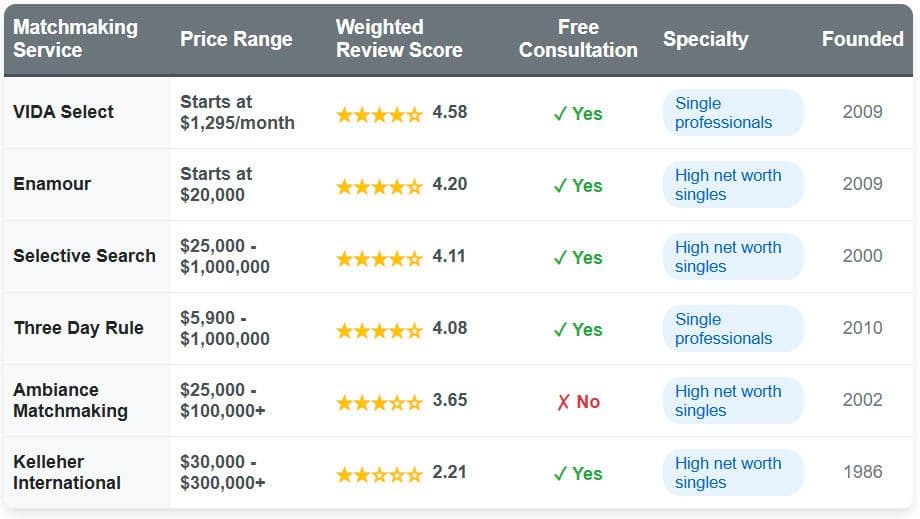The height and width of the screenshot is (519, 920).
Task: Sort by the Weighted Review Score column header
Action: 399,38
